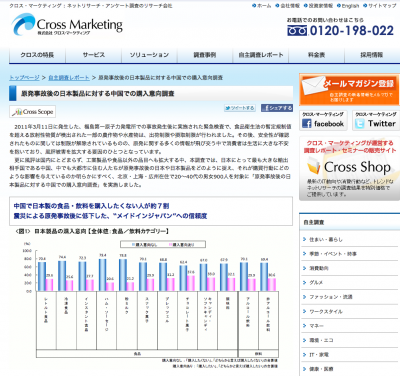Image resolution: width=400 pixels, height=376 pixels.
Task: Open the 会社情報 top link
Action: (x=288, y=6)
